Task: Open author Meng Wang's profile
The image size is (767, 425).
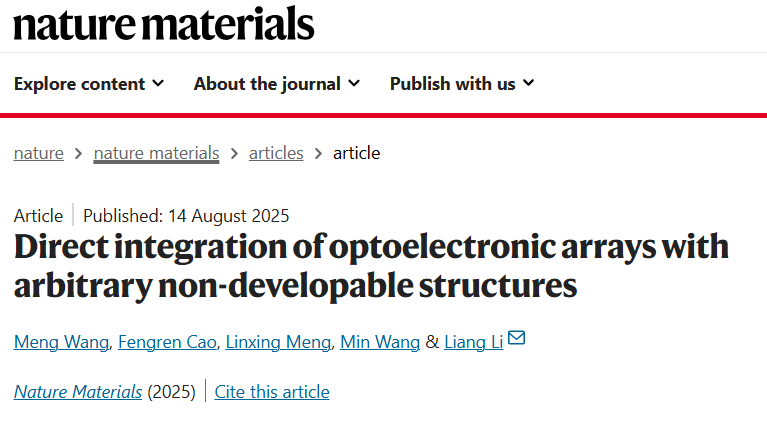Action: [x=61, y=342]
